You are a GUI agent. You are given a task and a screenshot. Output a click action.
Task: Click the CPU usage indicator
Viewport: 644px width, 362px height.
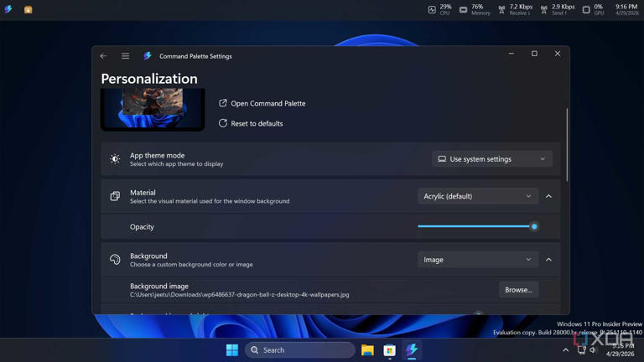(439, 9)
